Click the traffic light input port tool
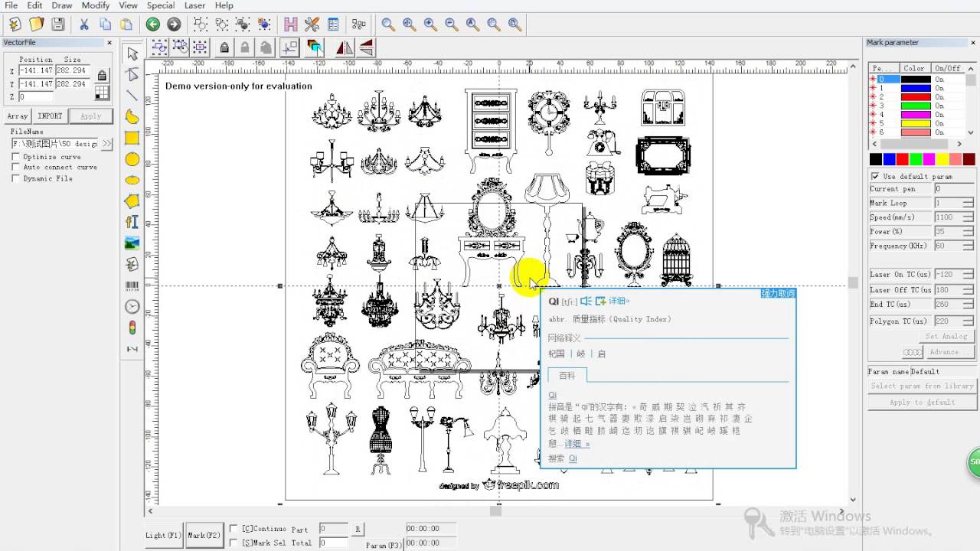 click(132, 328)
